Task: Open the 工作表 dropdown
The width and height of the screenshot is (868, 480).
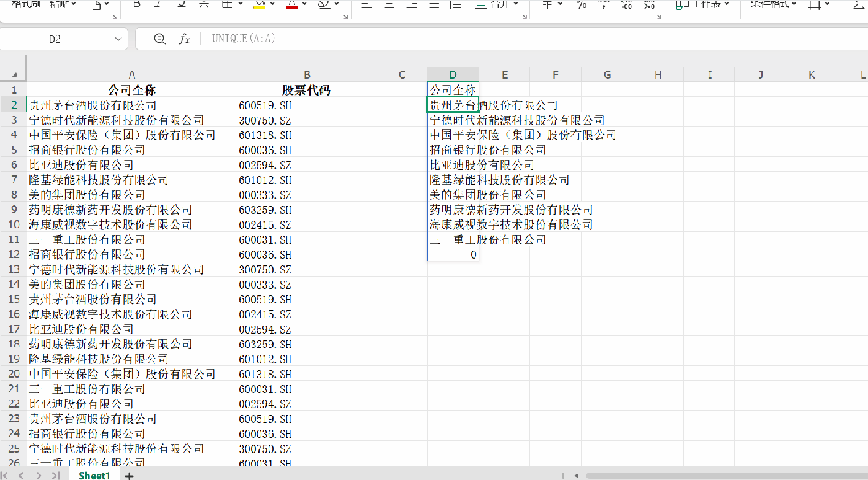Action: pyautogui.click(x=701, y=5)
